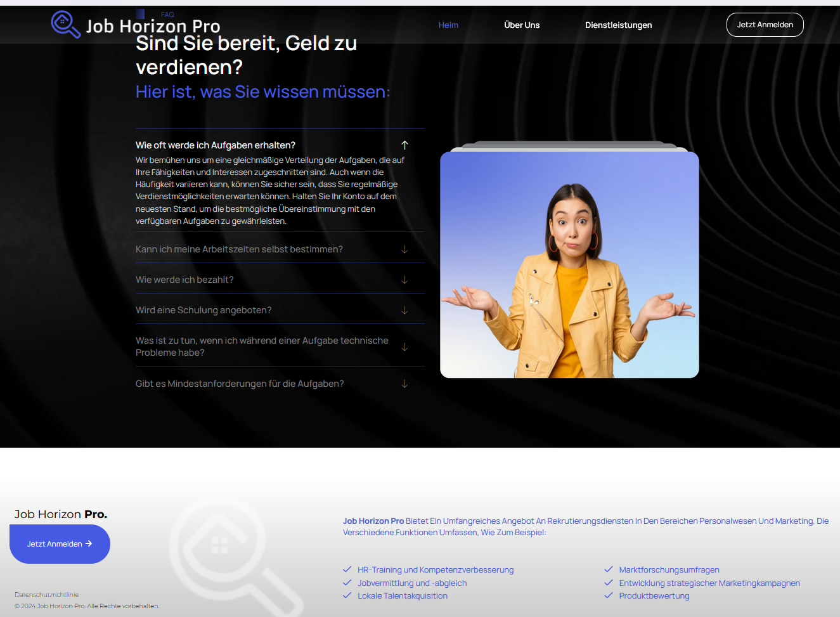Click down arrow beside 'Wie werde ich bezahlt?'

pos(404,280)
